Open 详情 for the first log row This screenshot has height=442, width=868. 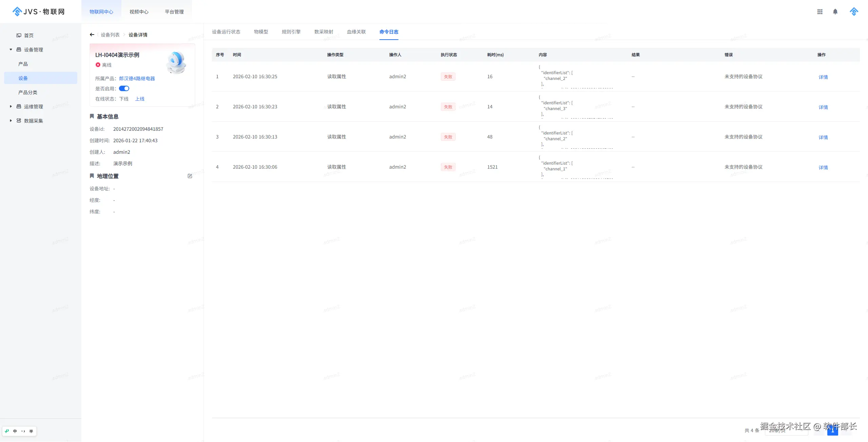[x=823, y=77]
